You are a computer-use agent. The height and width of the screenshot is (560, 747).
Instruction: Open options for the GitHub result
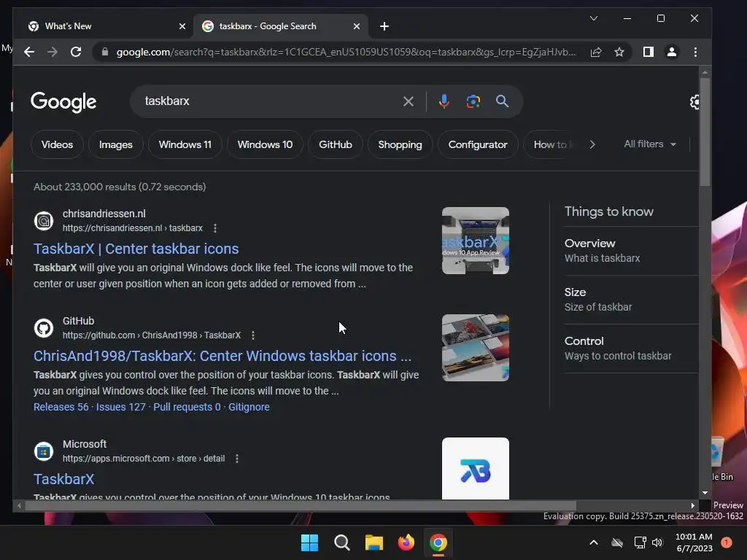pos(253,335)
